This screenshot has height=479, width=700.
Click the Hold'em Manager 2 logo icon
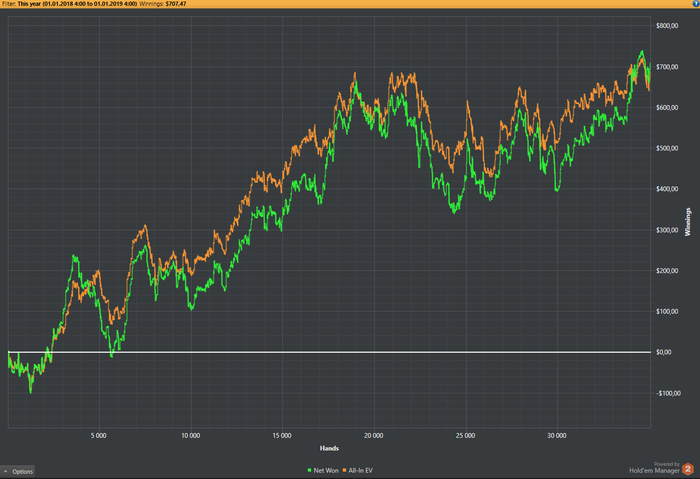688,469
